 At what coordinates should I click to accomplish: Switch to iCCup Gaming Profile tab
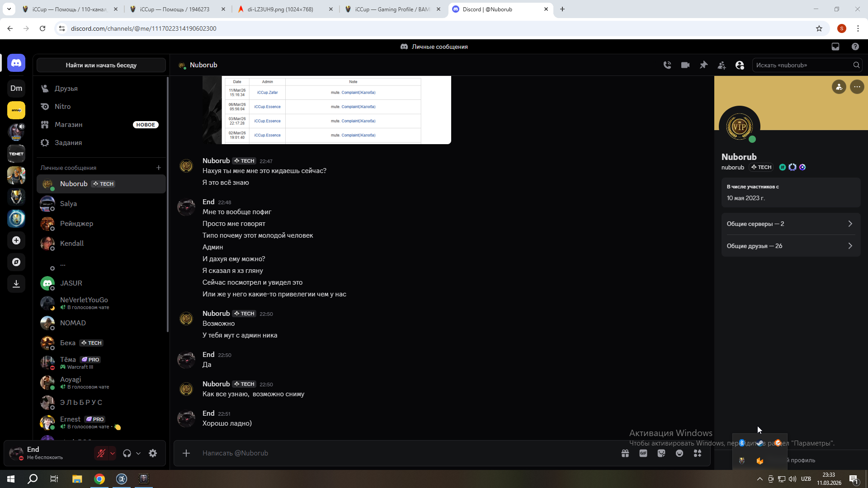(392, 9)
